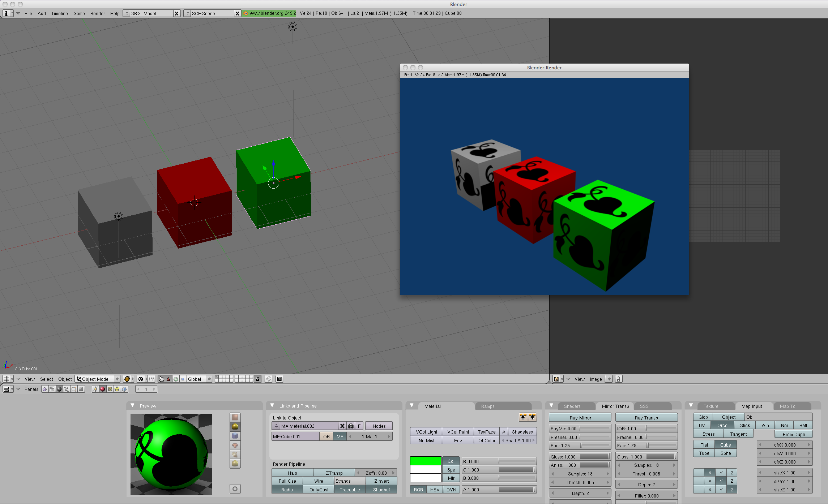This screenshot has height=504, width=828.
Task: Click the Nodes button
Action: 379,426
